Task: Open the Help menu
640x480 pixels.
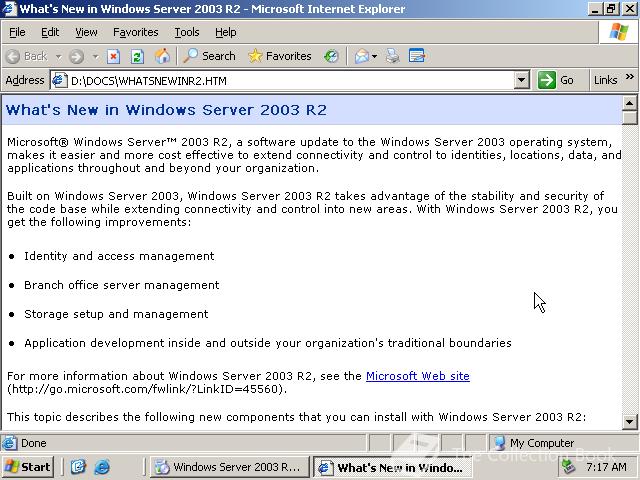Action: click(x=226, y=32)
